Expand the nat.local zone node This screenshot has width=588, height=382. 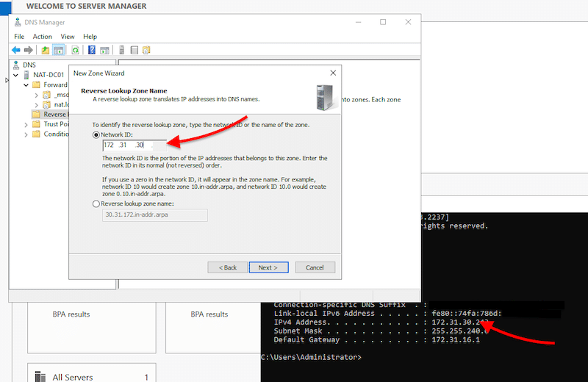(36, 105)
